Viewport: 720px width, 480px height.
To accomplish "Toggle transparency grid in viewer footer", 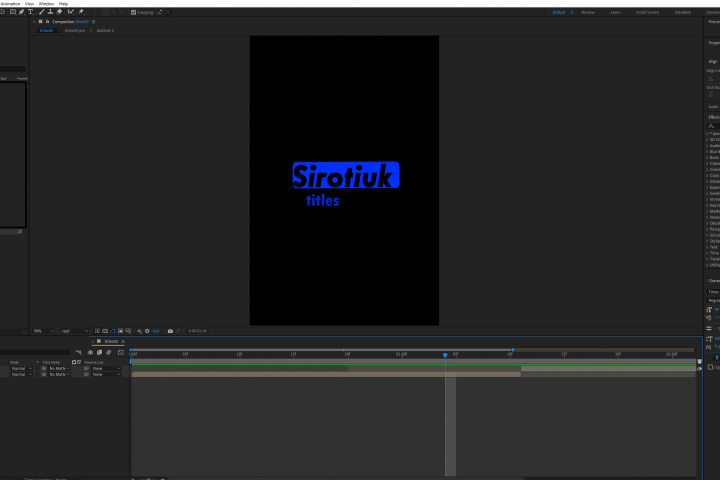I will click(x=105, y=331).
